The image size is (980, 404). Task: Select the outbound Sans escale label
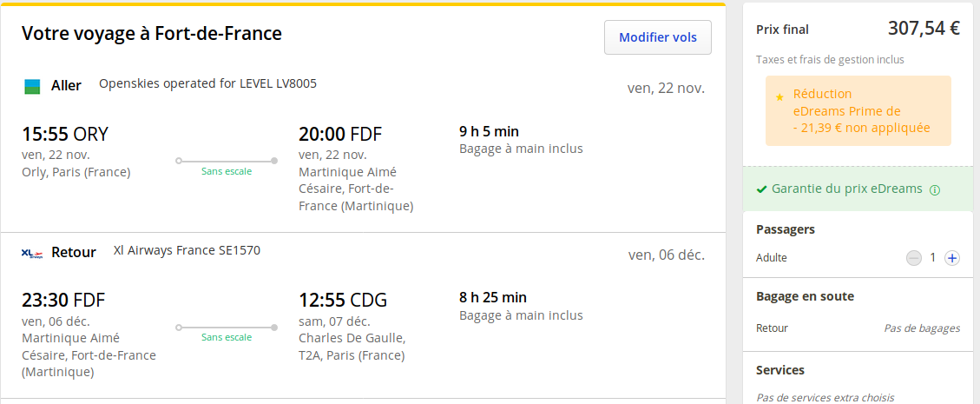point(227,171)
